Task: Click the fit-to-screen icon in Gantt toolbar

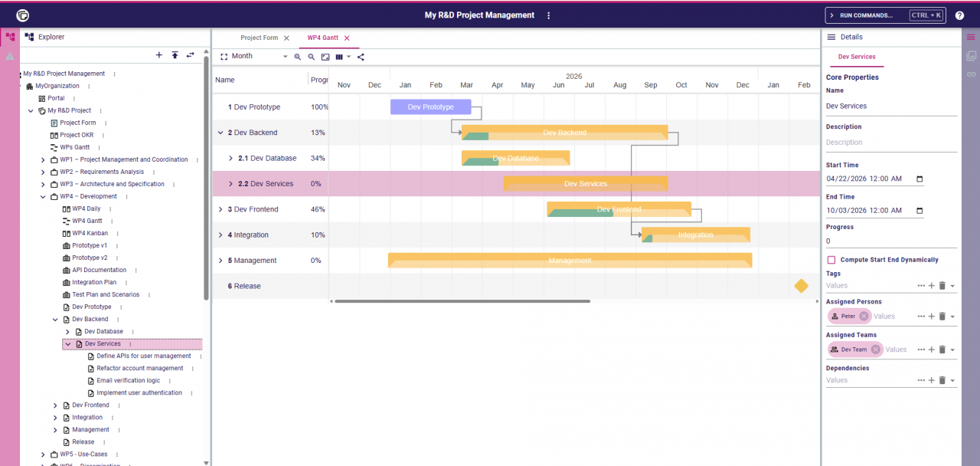Action: click(x=325, y=57)
